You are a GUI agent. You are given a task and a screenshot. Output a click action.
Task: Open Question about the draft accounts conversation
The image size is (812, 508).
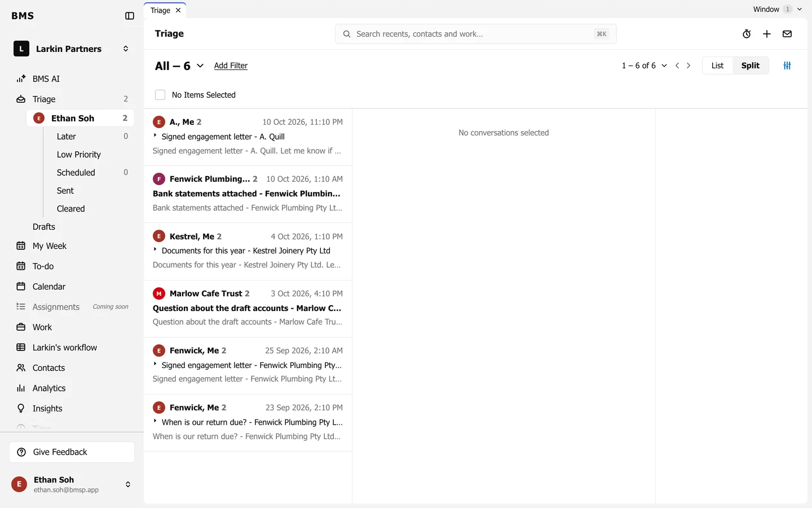click(248, 308)
